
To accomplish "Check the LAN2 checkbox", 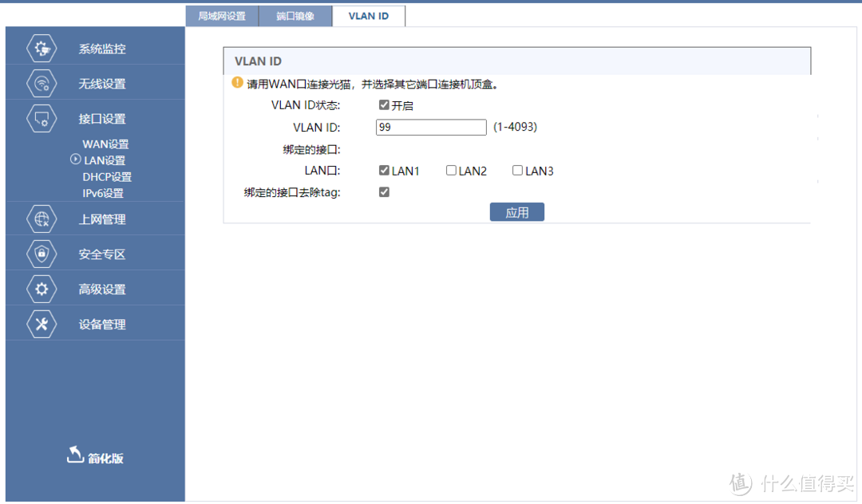I will [x=451, y=170].
